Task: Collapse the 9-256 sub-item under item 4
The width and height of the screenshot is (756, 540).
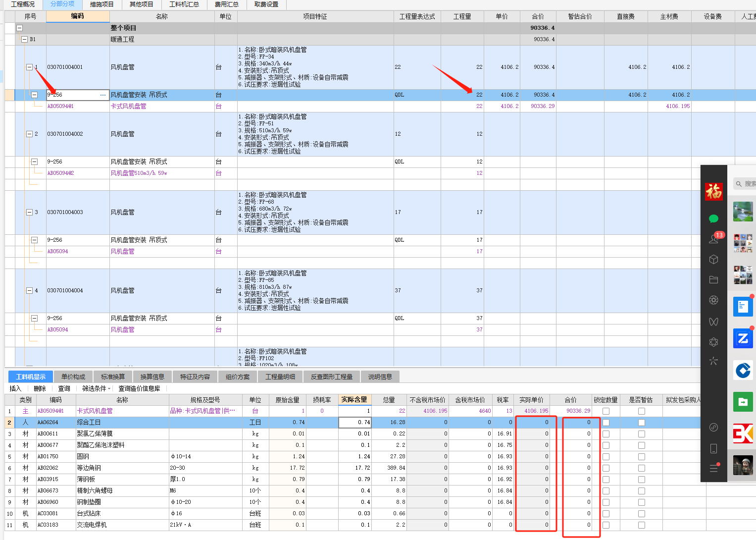Action: coord(34,318)
